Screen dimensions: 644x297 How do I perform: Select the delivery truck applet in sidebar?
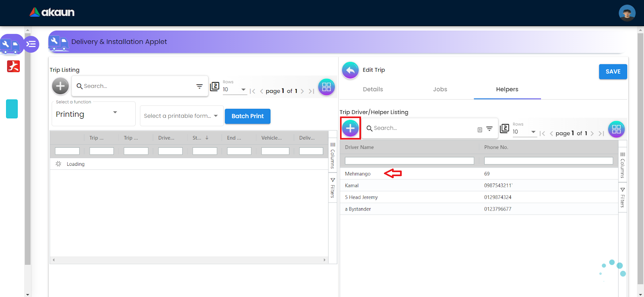pyautogui.click(x=11, y=44)
